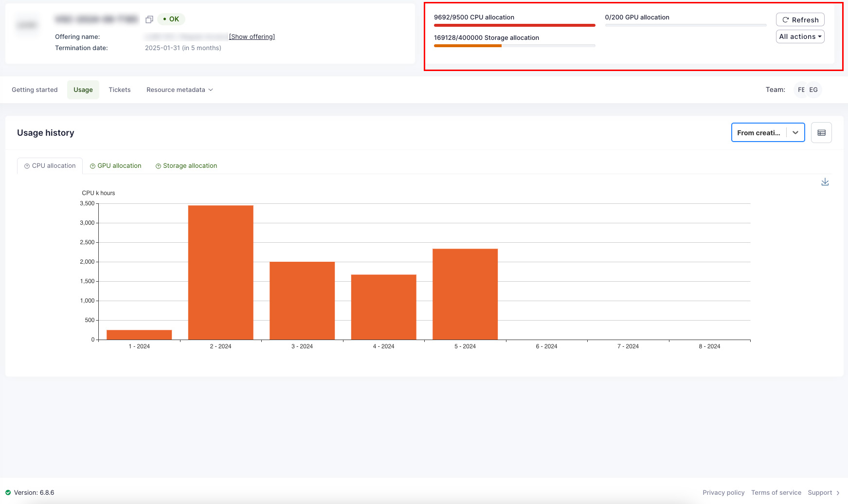
Task: Open the All actions dropdown
Action: 800,37
